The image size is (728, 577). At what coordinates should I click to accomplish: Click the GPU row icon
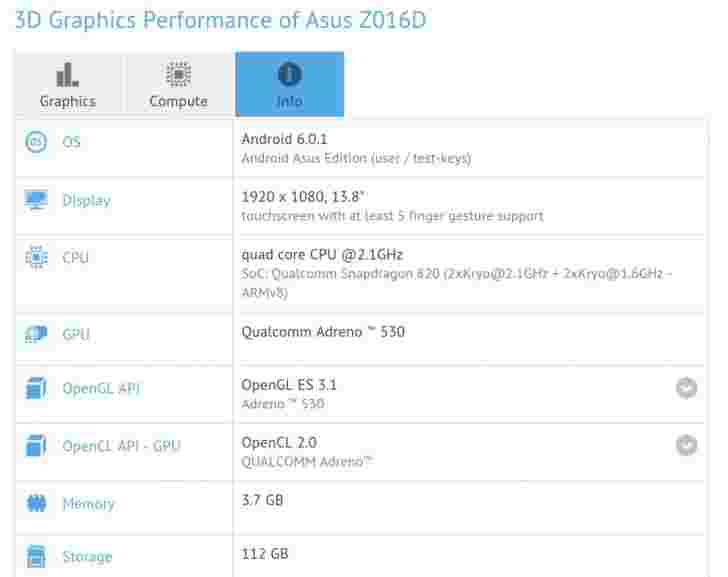[36, 334]
